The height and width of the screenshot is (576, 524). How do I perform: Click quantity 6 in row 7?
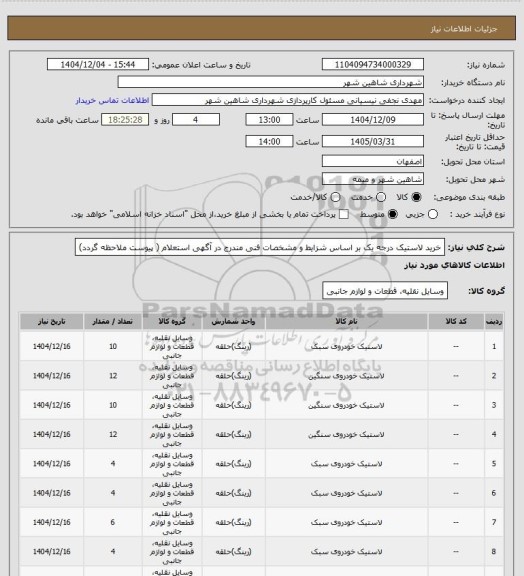(x=113, y=522)
